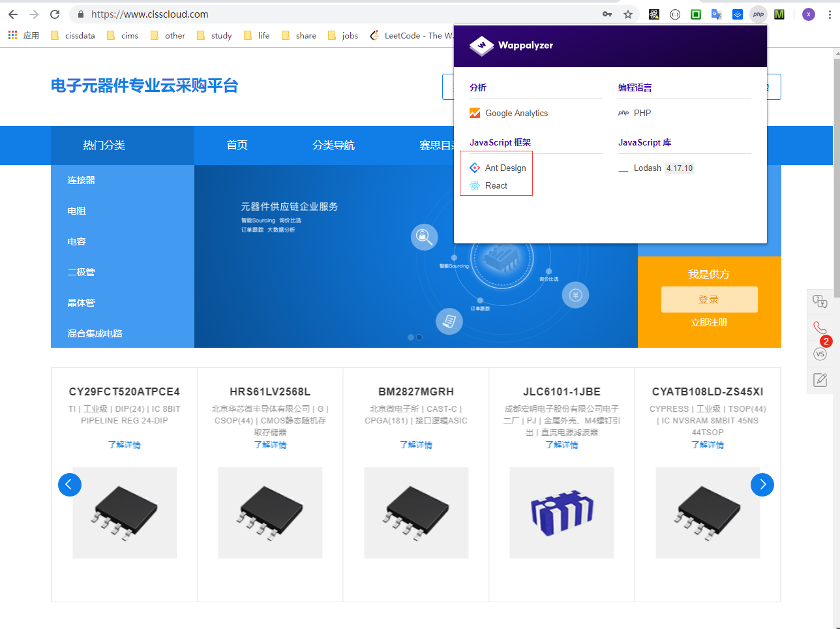This screenshot has height=629, width=840.
Task: Click 了解详情 under JLC6101-1JBE
Action: click(562, 445)
